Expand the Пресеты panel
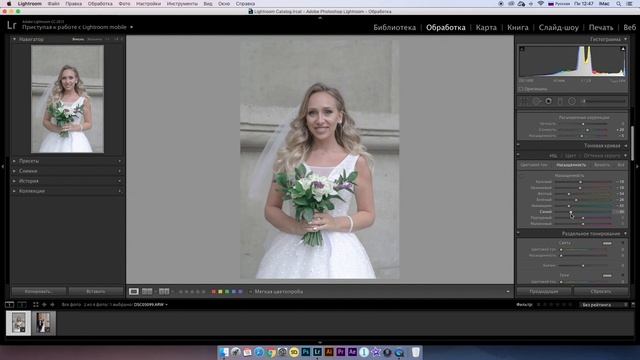Screen dimensions: 640x360 (x=15, y=161)
